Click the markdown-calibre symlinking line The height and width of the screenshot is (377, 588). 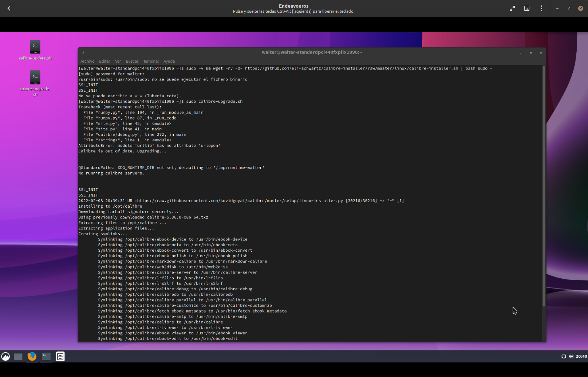pyautogui.click(x=182, y=262)
